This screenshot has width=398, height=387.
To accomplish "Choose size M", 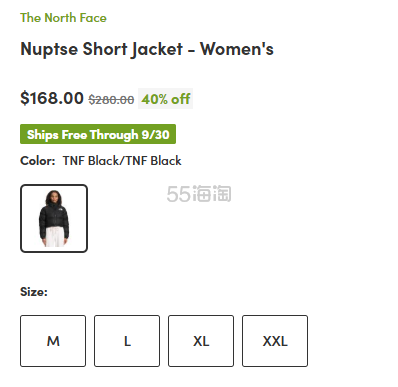I will click(53, 341).
